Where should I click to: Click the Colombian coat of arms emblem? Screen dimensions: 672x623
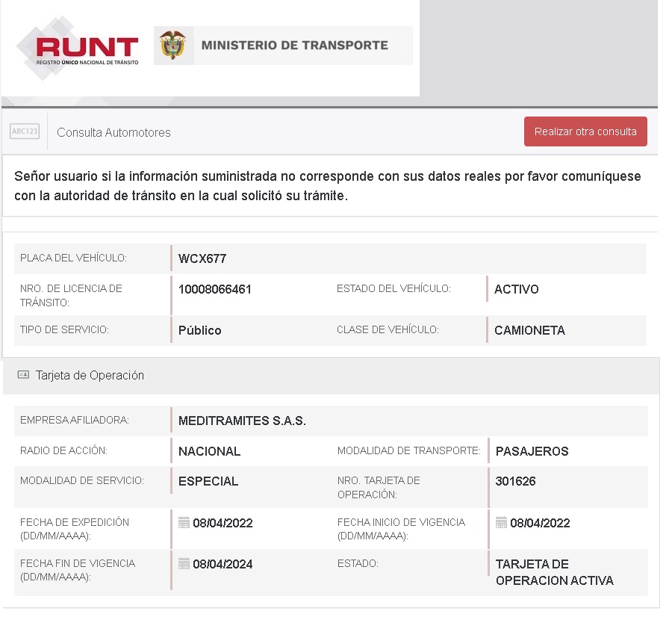(x=173, y=46)
